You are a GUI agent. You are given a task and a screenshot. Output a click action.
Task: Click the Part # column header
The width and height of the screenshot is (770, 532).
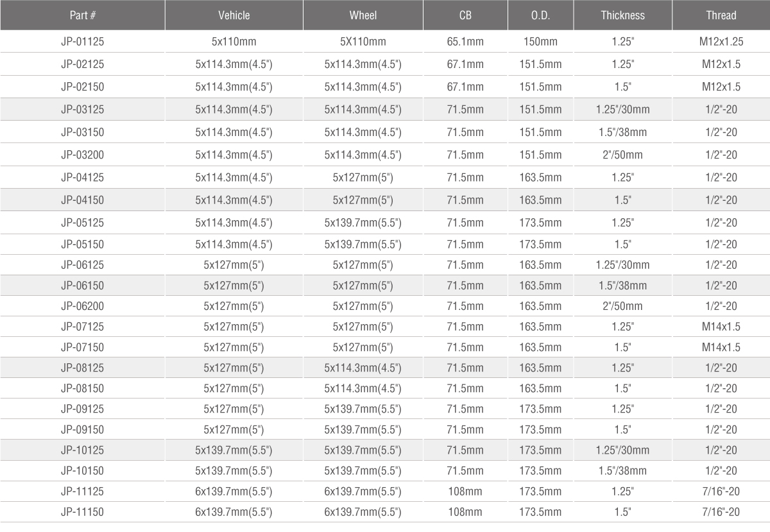pyautogui.click(x=82, y=15)
